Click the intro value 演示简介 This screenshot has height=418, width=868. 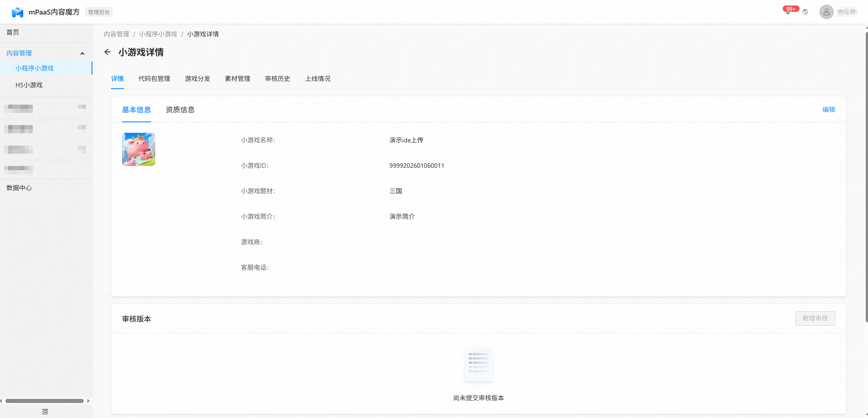coord(402,217)
